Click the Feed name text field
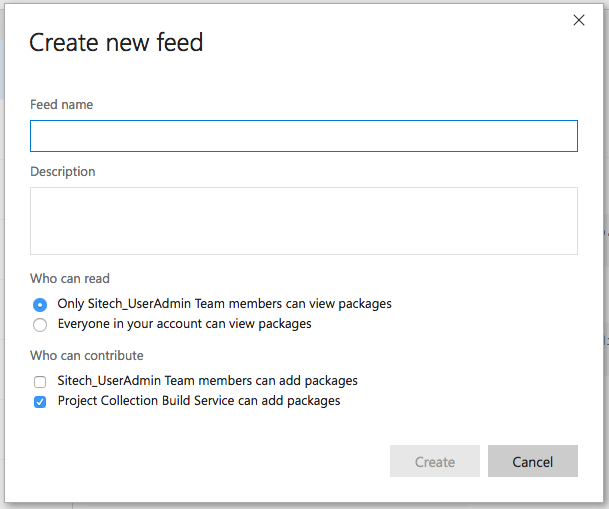609x509 pixels. (x=303, y=136)
